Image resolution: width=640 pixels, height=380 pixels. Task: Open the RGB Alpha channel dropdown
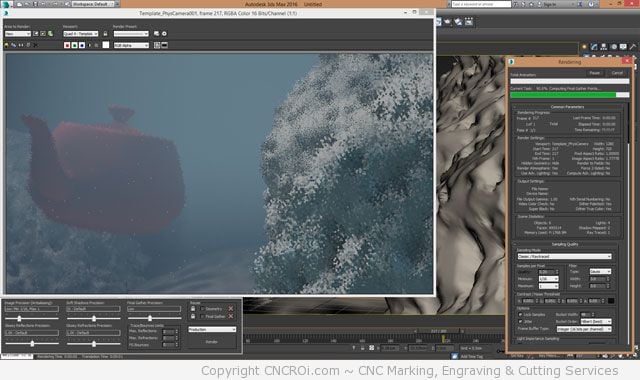coord(131,45)
